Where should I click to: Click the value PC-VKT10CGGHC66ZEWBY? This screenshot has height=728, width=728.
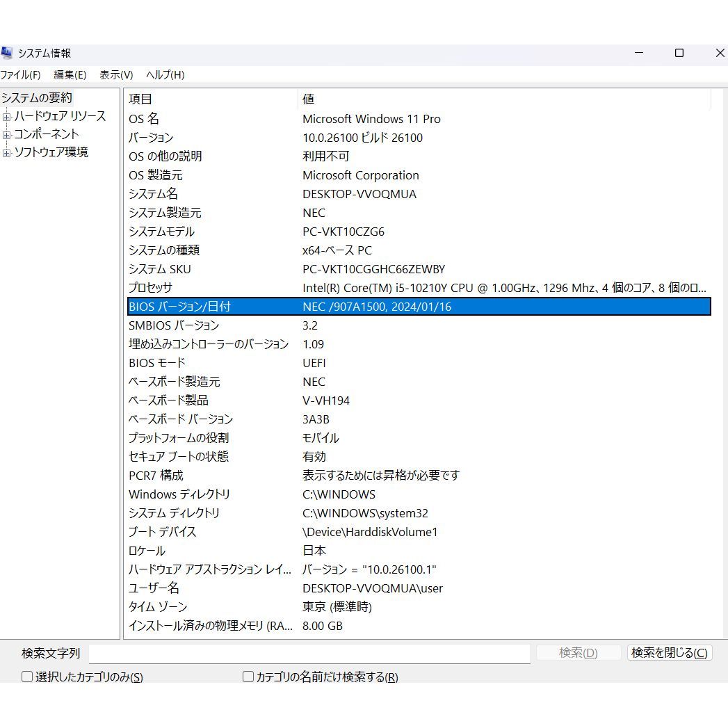[374, 269]
